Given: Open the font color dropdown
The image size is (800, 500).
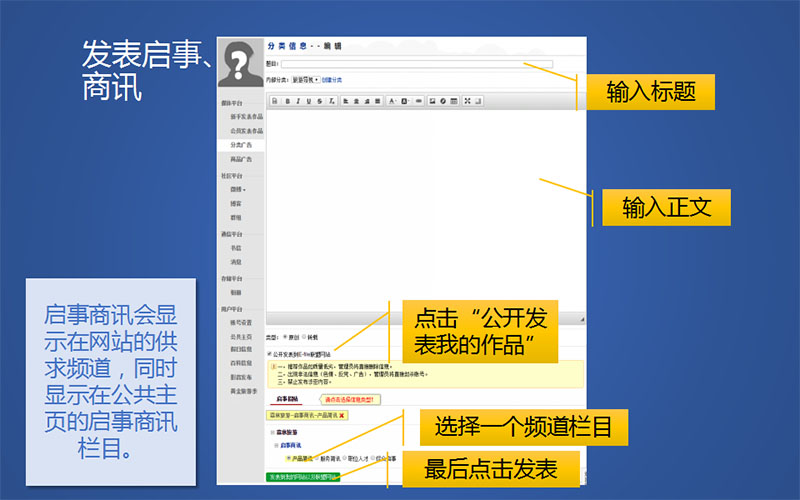Looking at the screenshot, I should coord(393,101).
